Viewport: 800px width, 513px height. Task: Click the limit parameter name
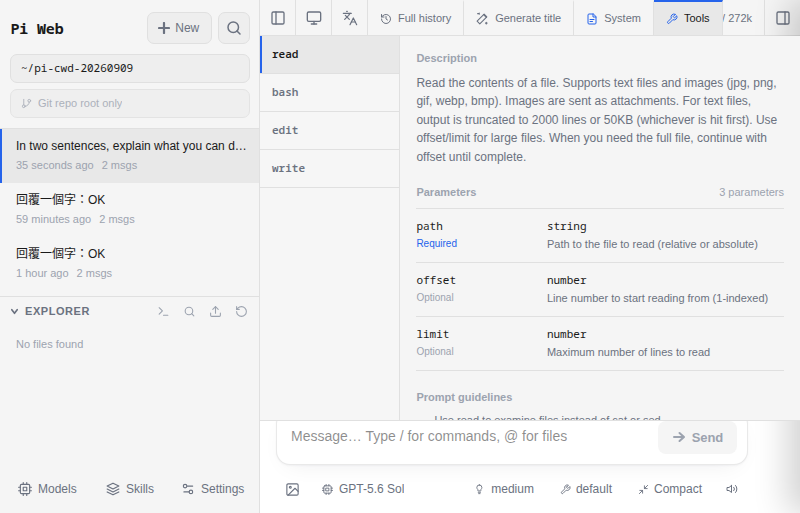433,334
